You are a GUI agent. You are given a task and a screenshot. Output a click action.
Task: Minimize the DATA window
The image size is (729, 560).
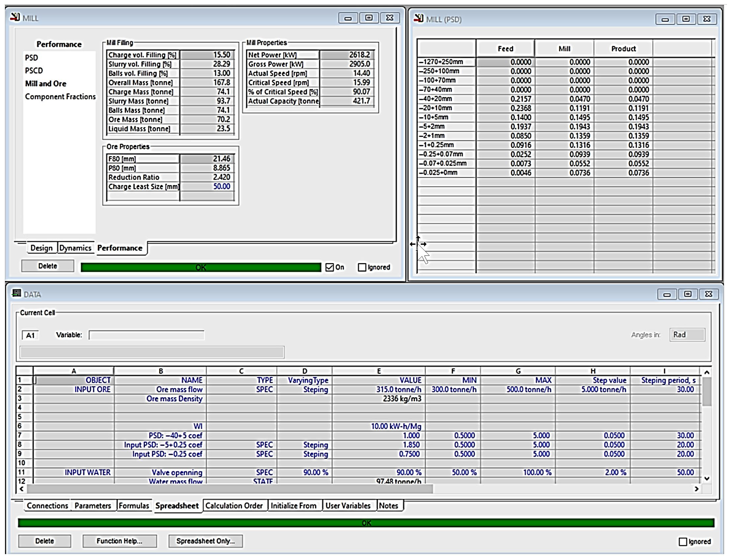(667, 294)
